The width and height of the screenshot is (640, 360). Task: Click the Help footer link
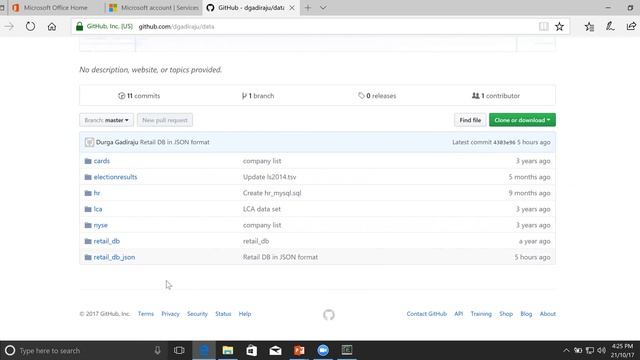(245, 314)
